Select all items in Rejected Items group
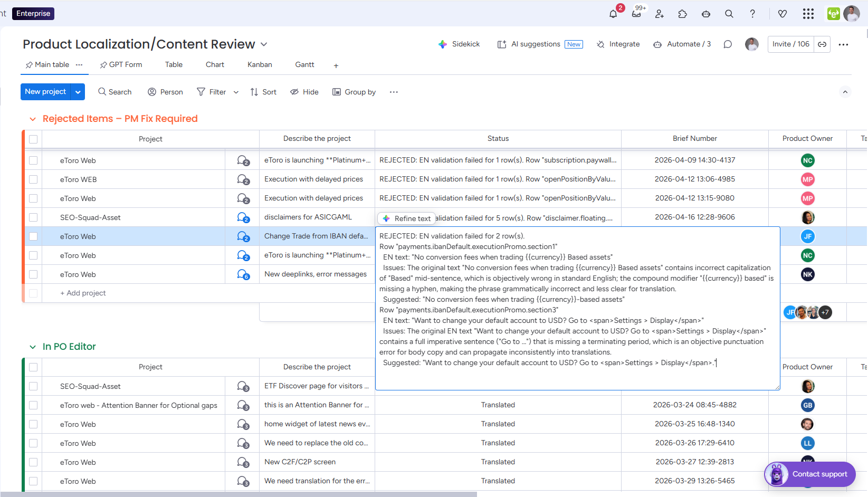Viewport: 868px width, 497px height. tap(33, 139)
